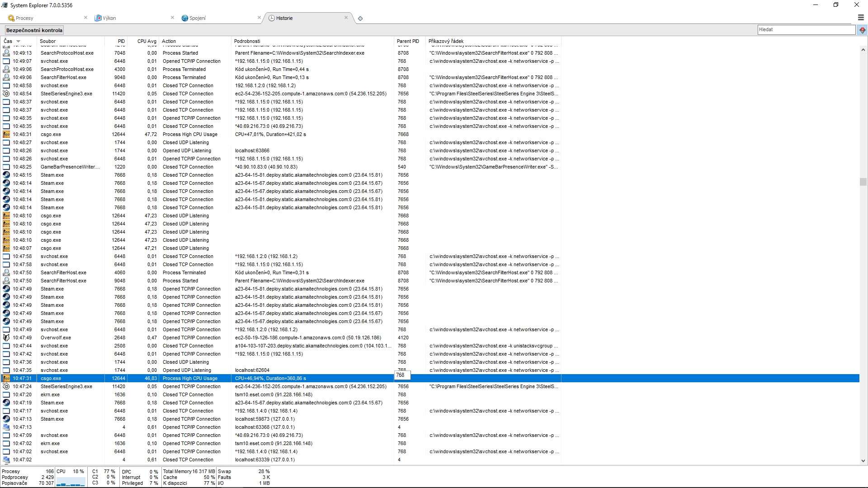The image size is (868, 488).
Task: Click into the Hledat search field
Action: tap(806, 30)
